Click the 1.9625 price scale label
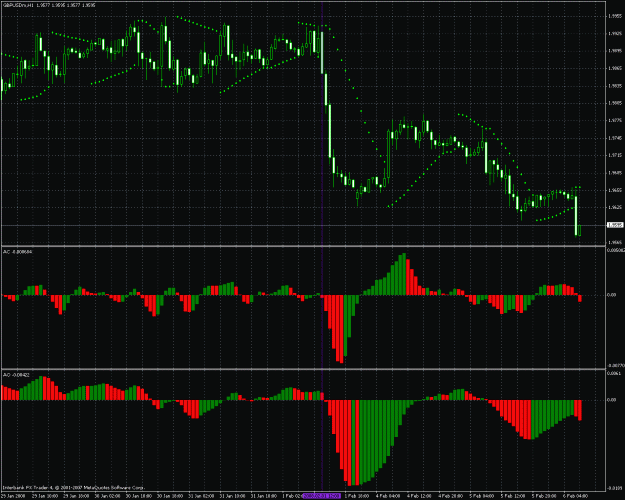This screenshot has height=500, width=625. (615, 207)
